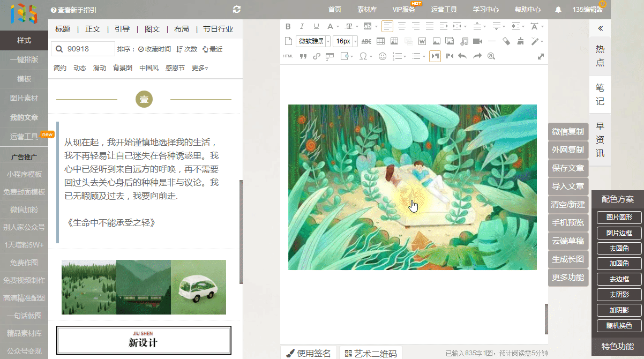644x359 pixels.
Task: Click 生成长图 button
Action: click(568, 259)
